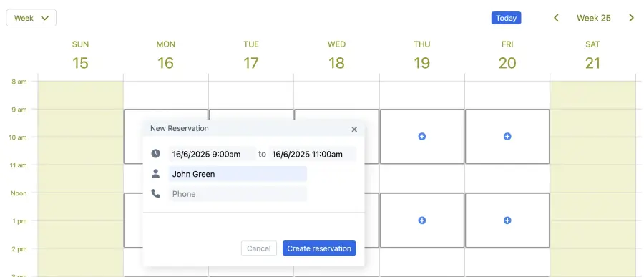Click the New Reservation dialog title
Screen dimensions: 644x277
[x=180, y=128]
